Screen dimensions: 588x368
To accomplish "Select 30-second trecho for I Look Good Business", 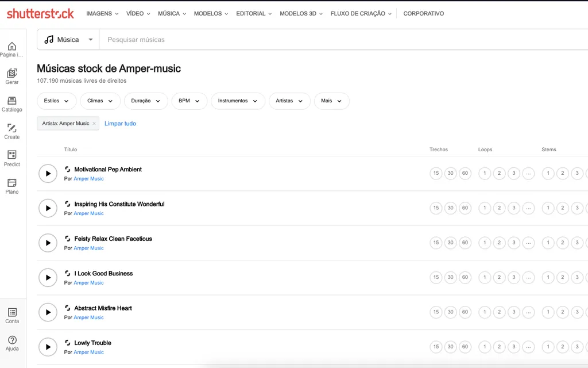I will tap(450, 278).
